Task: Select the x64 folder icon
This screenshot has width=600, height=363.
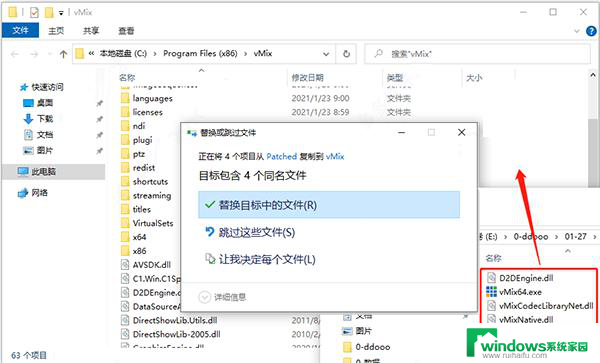Action: [x=125, y=237]
